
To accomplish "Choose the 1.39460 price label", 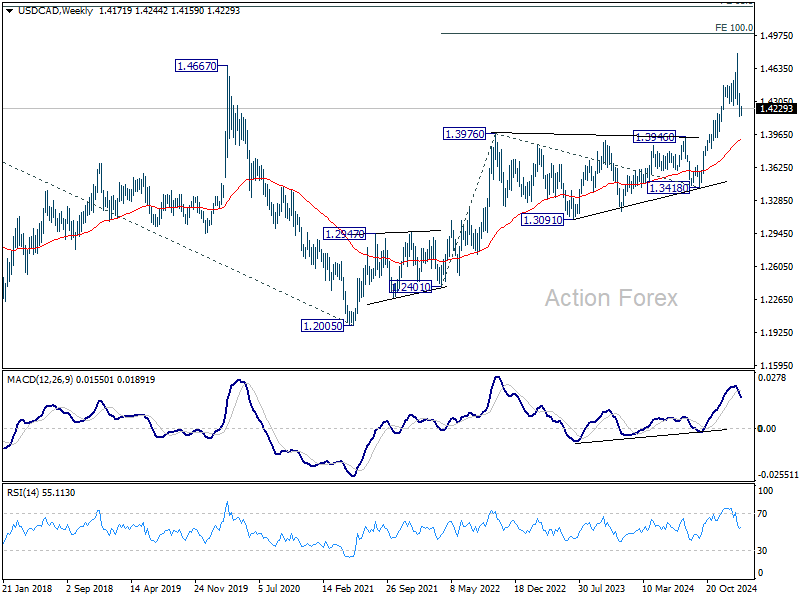I will (x=655, y=137).
